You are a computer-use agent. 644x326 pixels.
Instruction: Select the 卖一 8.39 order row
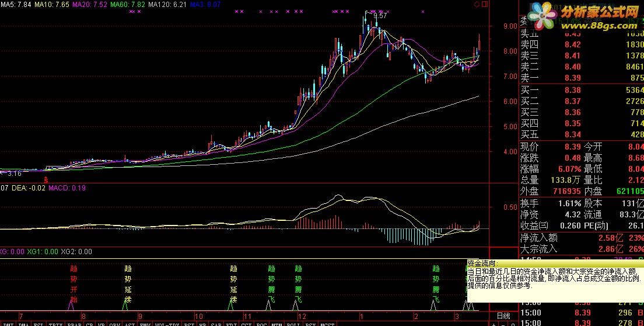coord(582,78)
